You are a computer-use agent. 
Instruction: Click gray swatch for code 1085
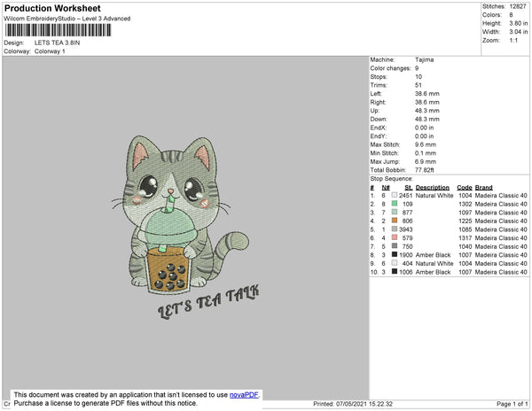tap(395, 229)
